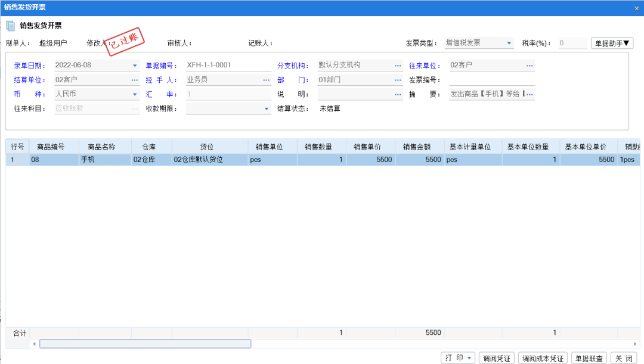The image size is (644, 364).
Task: Open the 单据助手 assistant menu
Action: click(x=612, y=43)
